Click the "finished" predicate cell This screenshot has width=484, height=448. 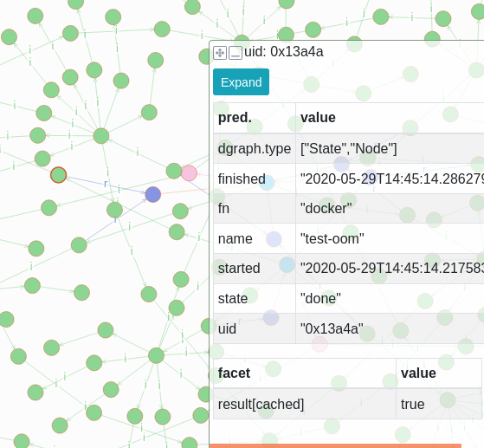[x=255, y=179]
